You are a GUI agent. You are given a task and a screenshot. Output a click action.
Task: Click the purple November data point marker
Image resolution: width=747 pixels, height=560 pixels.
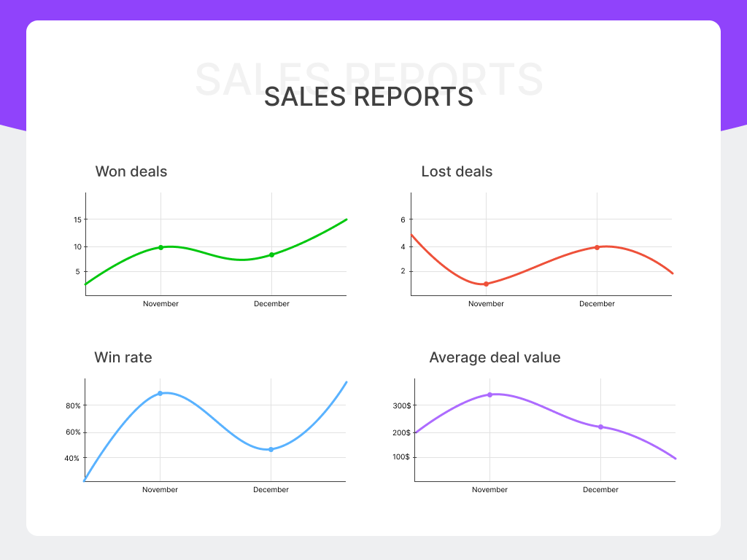[489, 394]
